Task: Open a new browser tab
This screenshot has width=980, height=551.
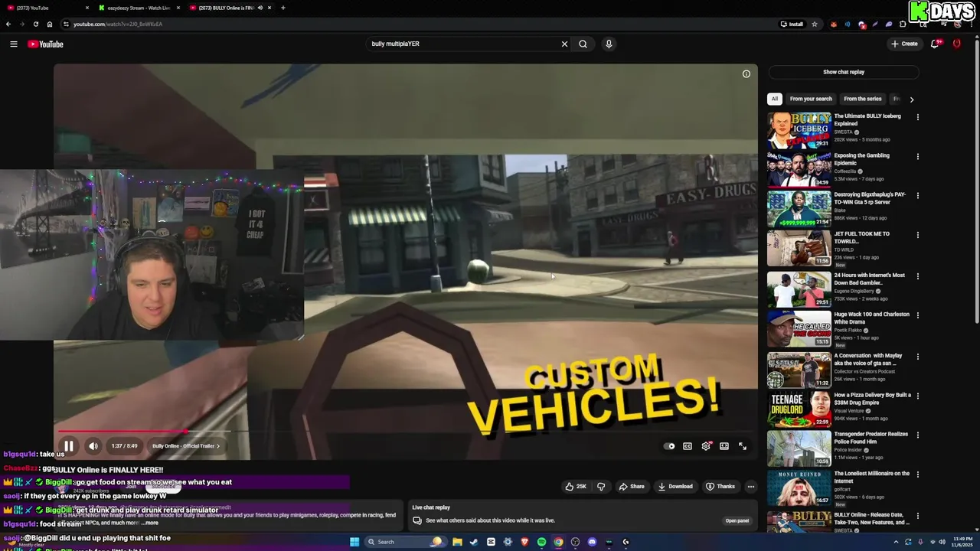Action: pos(283,8)
